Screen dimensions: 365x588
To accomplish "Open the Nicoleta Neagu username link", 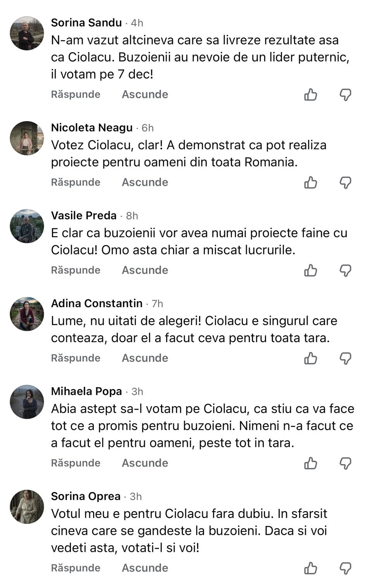I will tap(92, 128).
